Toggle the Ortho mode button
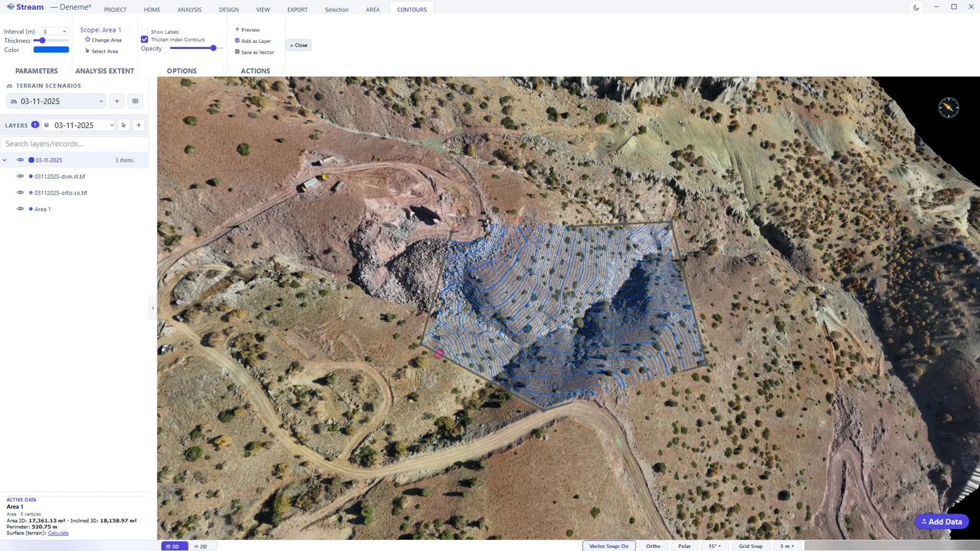Image resolution: width=980 pixels, height=551 pixels. pyautogui.click(x=653, y=546)
